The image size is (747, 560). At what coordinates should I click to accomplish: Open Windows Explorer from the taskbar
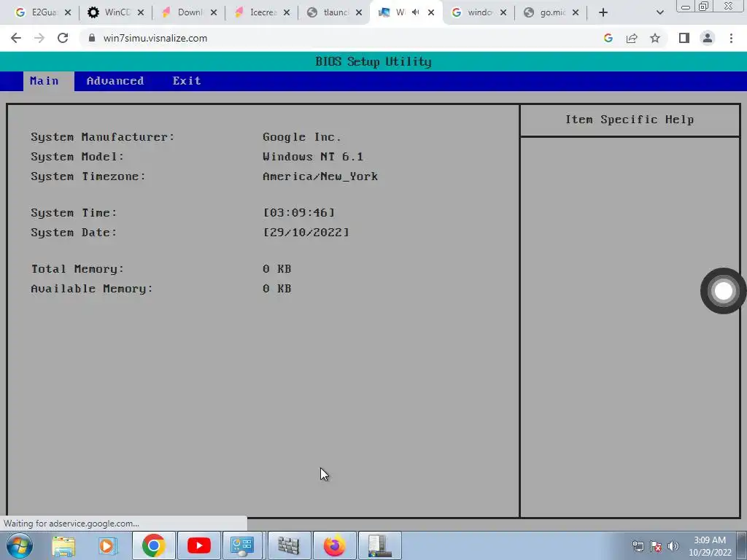coord(63,545)
